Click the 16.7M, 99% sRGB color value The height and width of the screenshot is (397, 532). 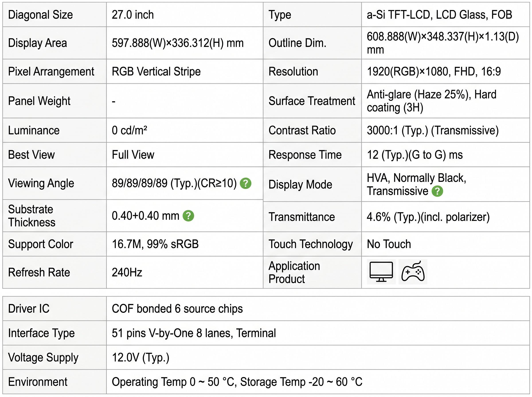click(x=155, y=244)
